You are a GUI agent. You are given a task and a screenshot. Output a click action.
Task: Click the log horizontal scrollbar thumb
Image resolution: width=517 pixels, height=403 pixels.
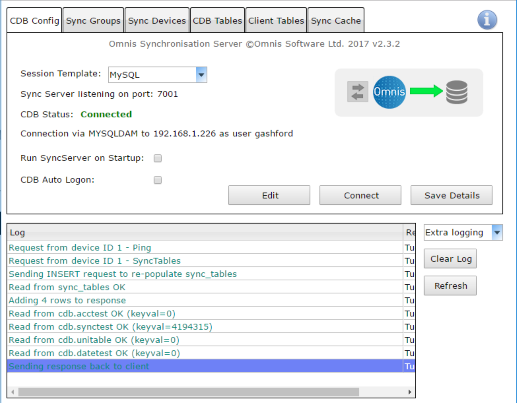[188, 392]
